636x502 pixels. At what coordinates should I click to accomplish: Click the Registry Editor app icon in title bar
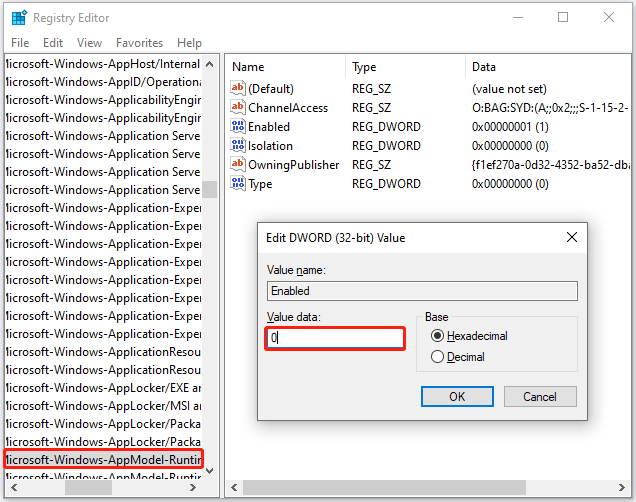pyautogui.click(x=19, y=18)
